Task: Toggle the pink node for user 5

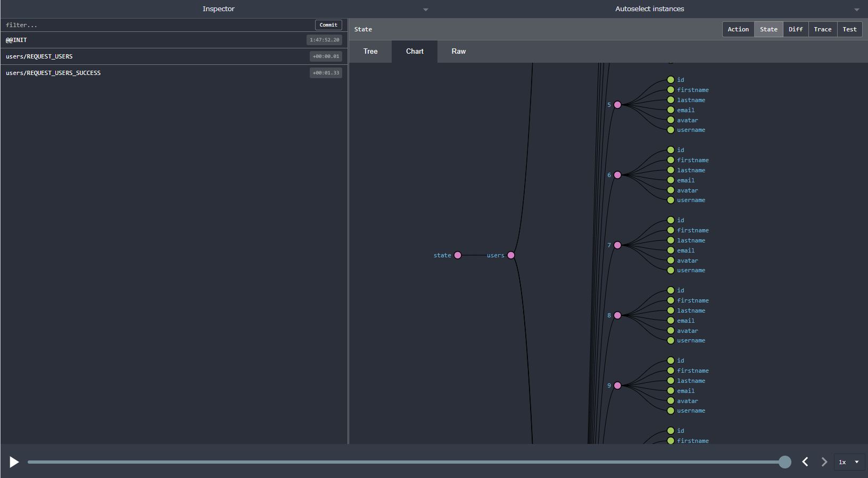Action: click(617, 105)
